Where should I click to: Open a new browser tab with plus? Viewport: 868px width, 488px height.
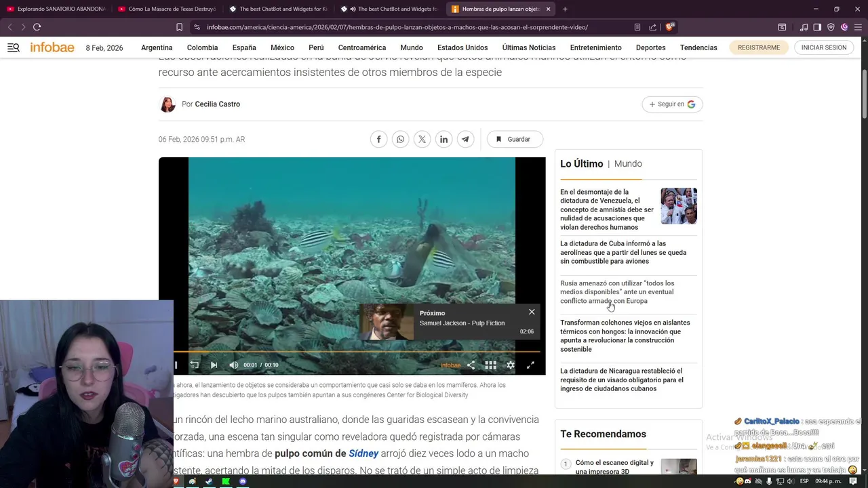565,9
